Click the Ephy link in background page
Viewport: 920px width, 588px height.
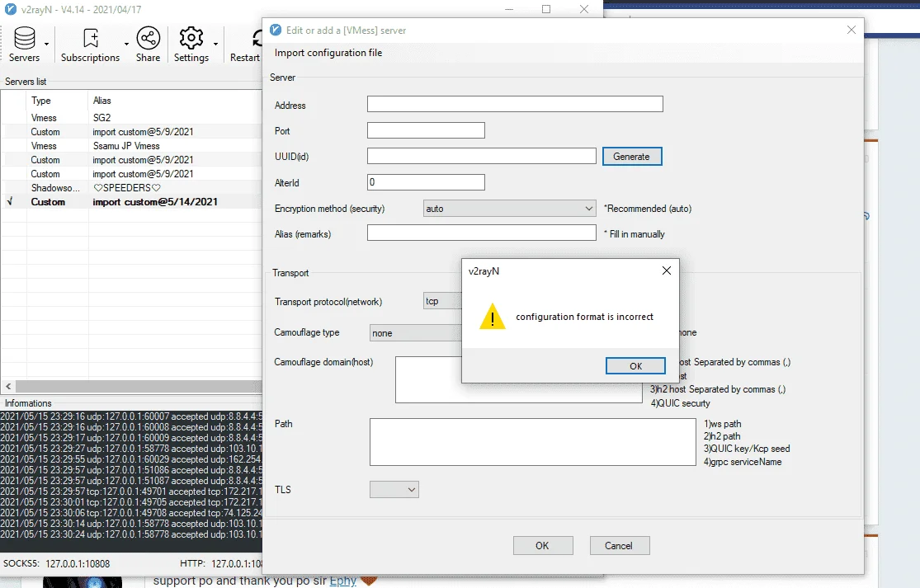pyautogui.click(x=343, y=581)
